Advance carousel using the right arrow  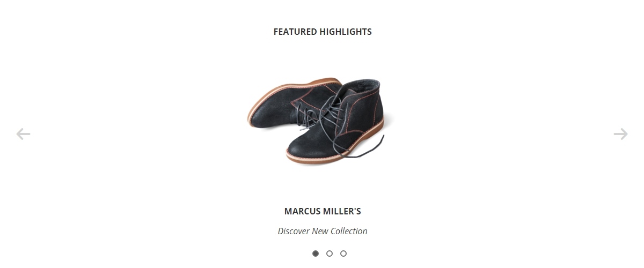pos(621,134)
